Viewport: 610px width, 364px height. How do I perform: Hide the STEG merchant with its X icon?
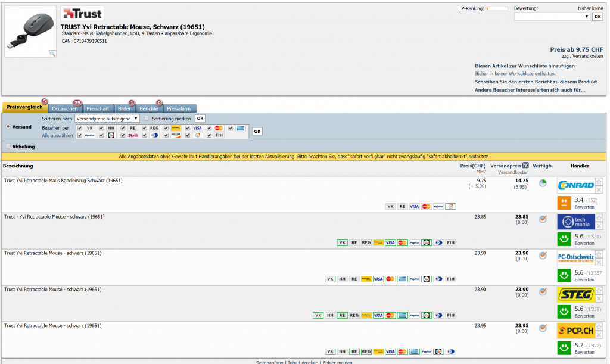[599, 298]
